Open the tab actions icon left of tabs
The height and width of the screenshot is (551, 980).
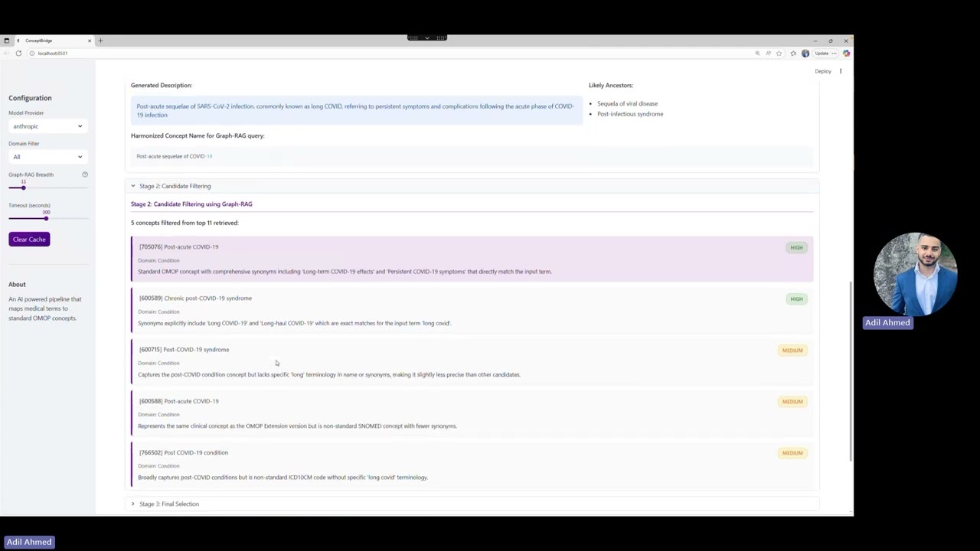coord(7,41)
